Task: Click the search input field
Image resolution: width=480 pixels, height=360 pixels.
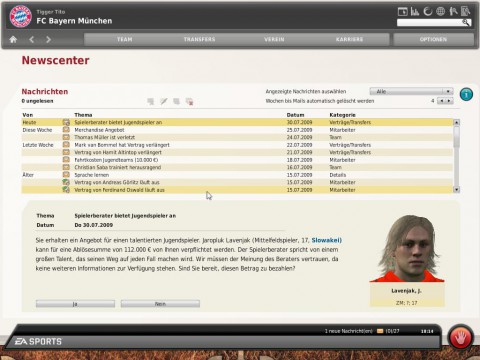Action: 429,22
